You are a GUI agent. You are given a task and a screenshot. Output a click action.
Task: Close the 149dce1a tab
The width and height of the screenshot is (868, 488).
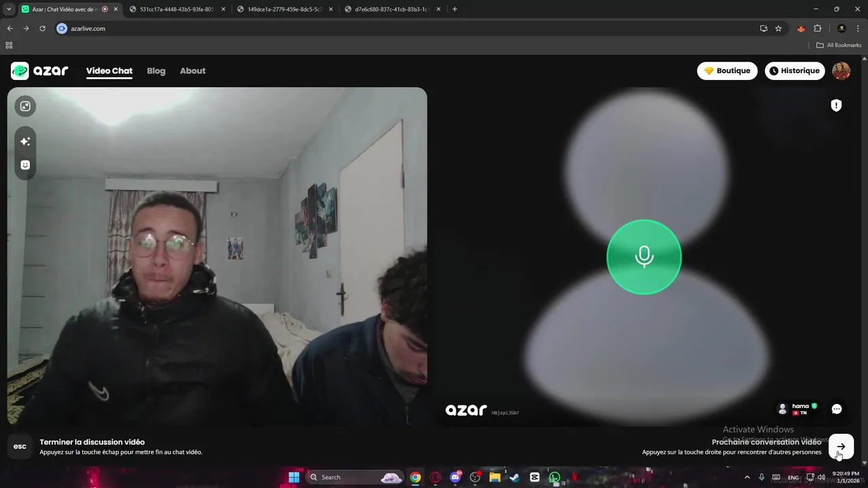pos(331,9)
